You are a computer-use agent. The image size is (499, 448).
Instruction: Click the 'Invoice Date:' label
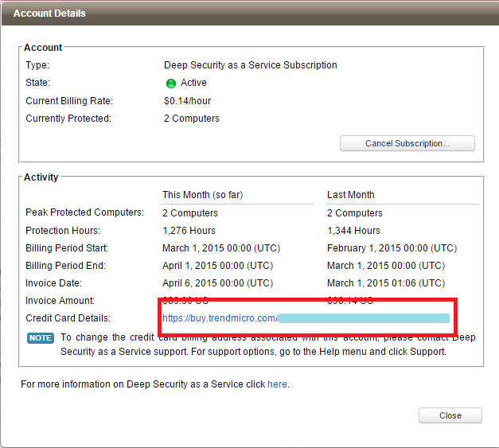[x=54, y=282]
